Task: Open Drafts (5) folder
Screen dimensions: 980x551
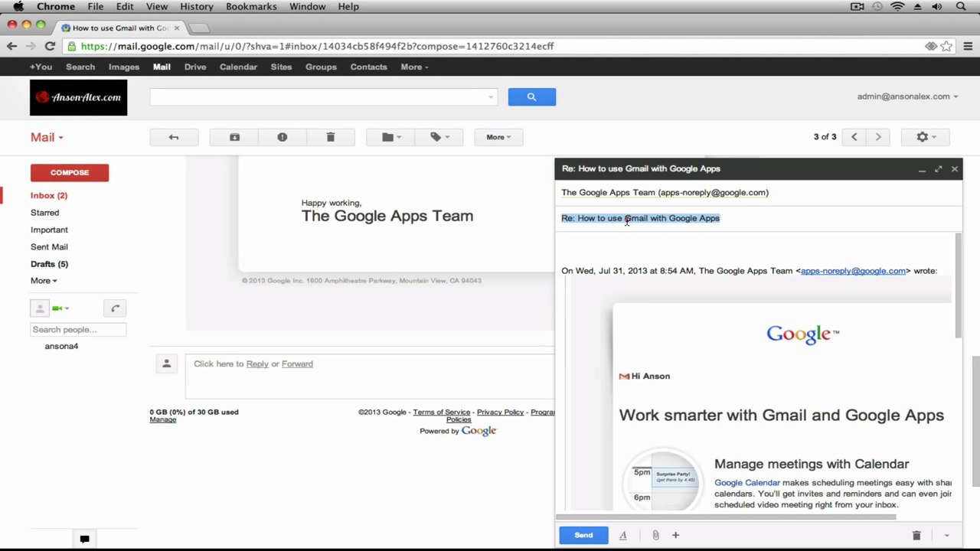Action: (49, 264)
